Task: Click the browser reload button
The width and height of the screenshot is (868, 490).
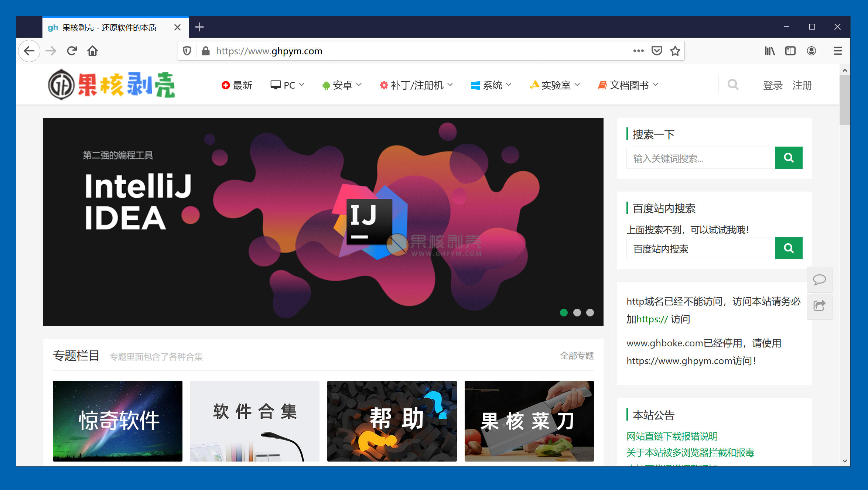Action: (72, 51)
